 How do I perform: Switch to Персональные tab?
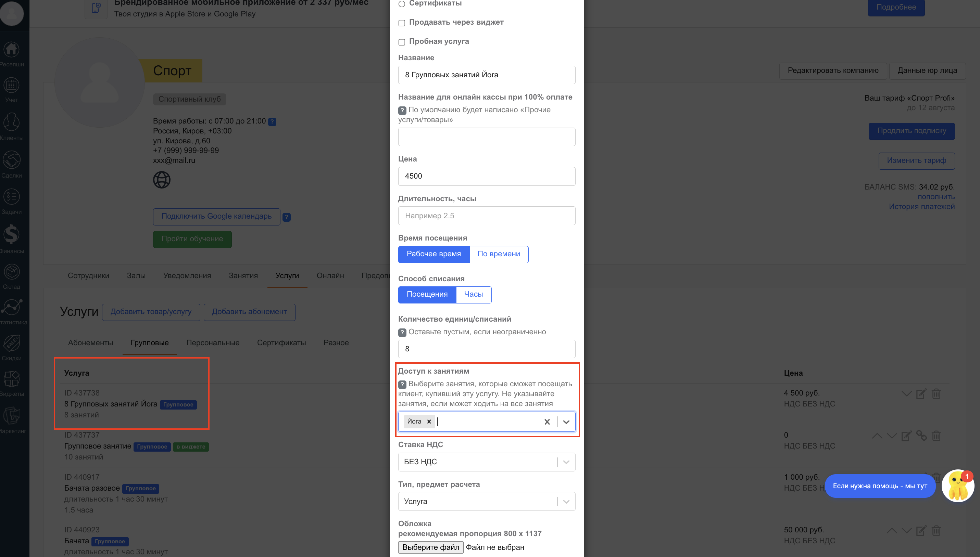[213, 343]
